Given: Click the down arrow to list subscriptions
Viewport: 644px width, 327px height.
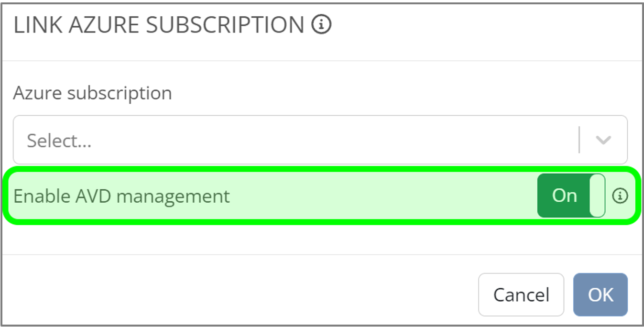Looking at the screenshot, I should click(x=603, y=140).
